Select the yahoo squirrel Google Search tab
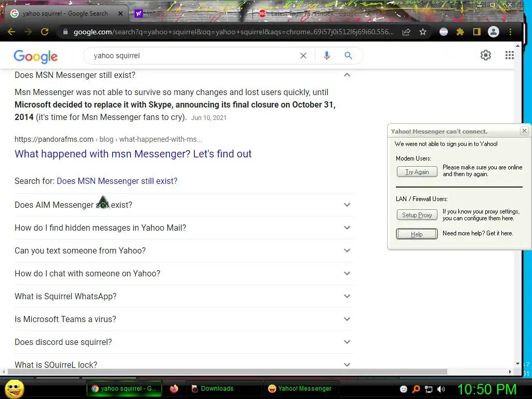532x399 pixels. [x=64, y=14]
